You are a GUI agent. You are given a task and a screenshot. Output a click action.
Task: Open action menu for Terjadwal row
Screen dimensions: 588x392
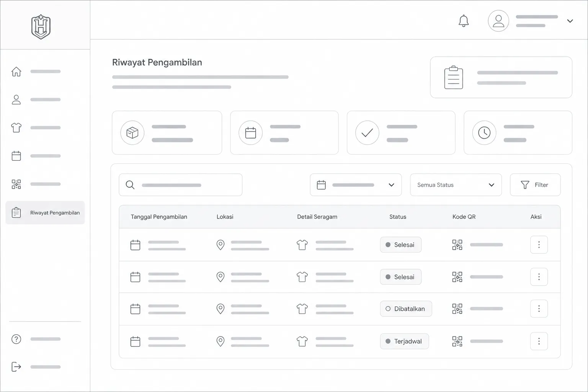click(539, 341)
